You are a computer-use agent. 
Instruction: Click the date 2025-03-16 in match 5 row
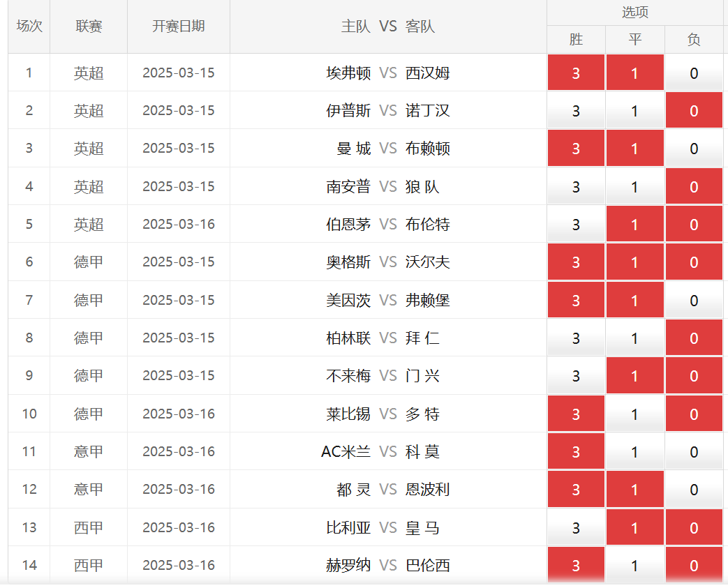pyautogui.click(x=179, y=224)
